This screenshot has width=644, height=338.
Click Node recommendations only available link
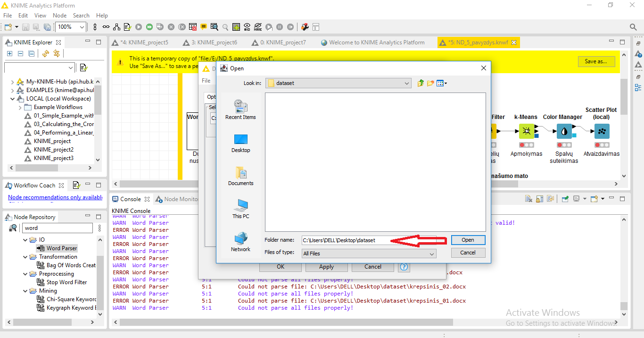(x=55, y=197)
